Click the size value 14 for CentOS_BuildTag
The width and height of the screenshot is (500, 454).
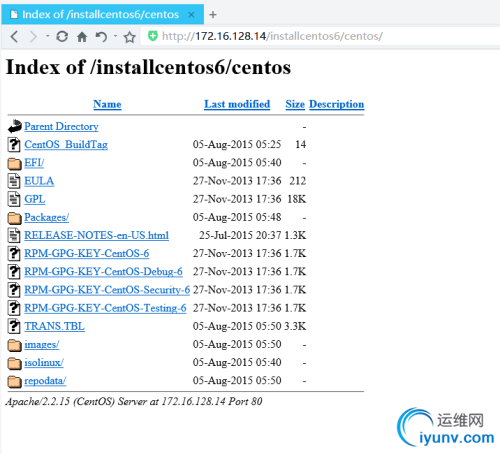pyautogui.click(x=300, y=145)
